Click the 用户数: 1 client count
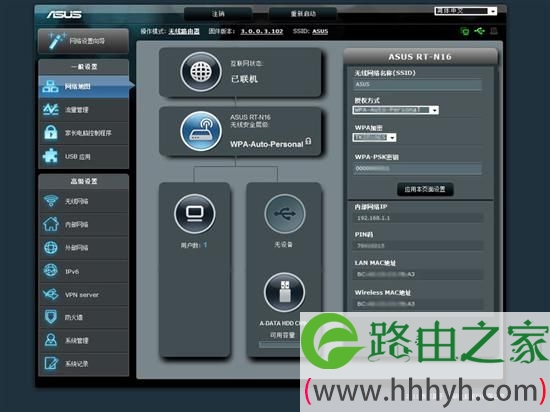Image resolution: width=550 pixels, height=412 pixels. (x=194, y=245)
